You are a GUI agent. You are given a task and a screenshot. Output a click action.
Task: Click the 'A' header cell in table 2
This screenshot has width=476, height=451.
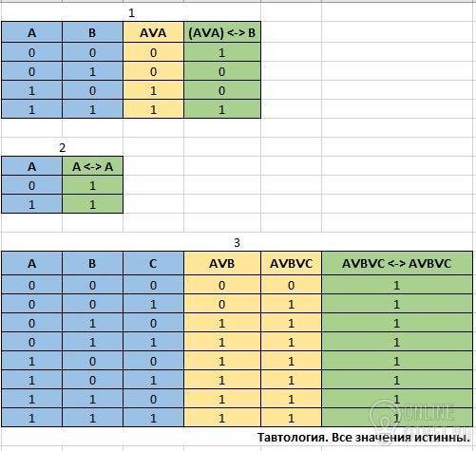pyautogui.click(x=31, y=166)
